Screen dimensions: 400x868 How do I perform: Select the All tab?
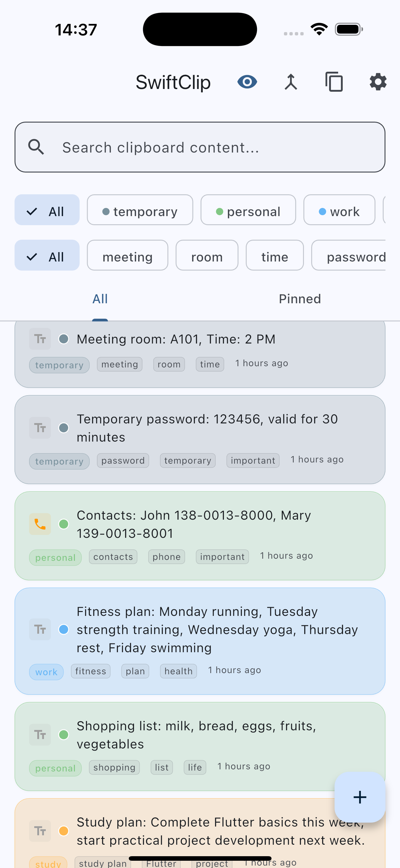pos(100,299)
